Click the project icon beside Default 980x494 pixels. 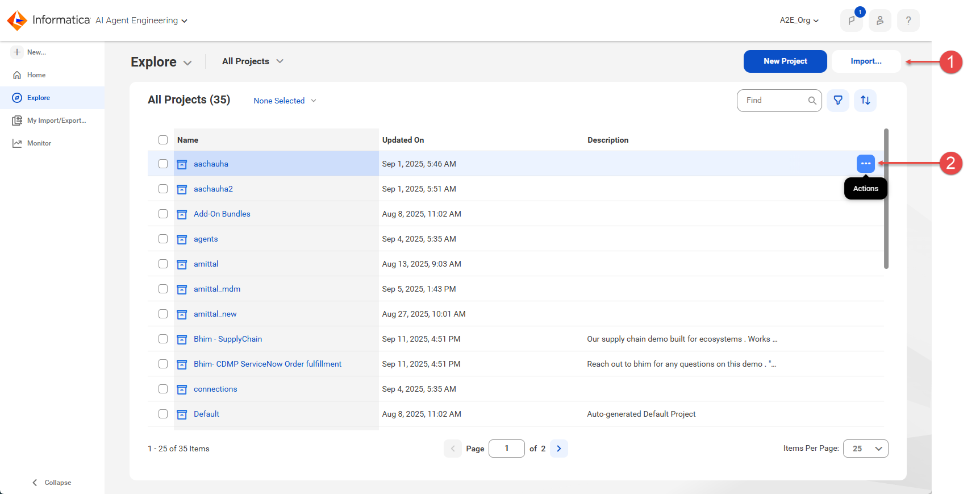pyautogui.click(x=182, y=414)
